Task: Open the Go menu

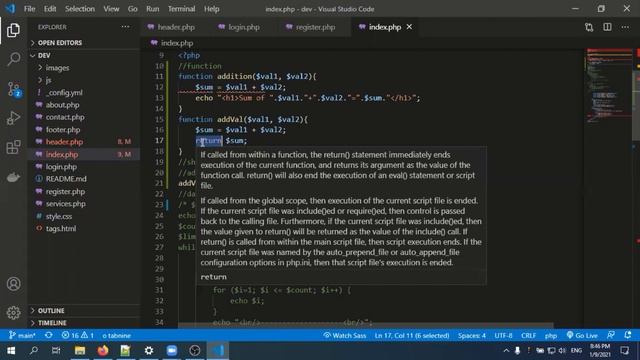Action: [x=133, y=9]
